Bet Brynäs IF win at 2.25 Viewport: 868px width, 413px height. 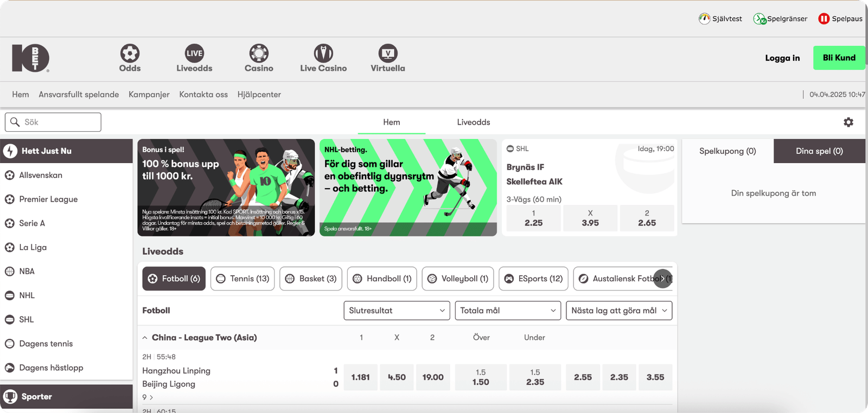click(534, 218)
